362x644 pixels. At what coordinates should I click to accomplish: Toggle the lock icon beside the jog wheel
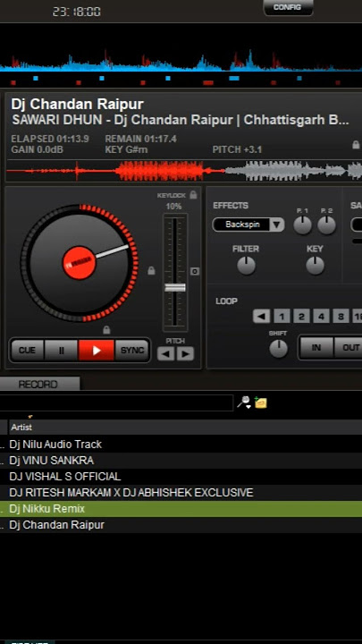(x=151, y=270)
